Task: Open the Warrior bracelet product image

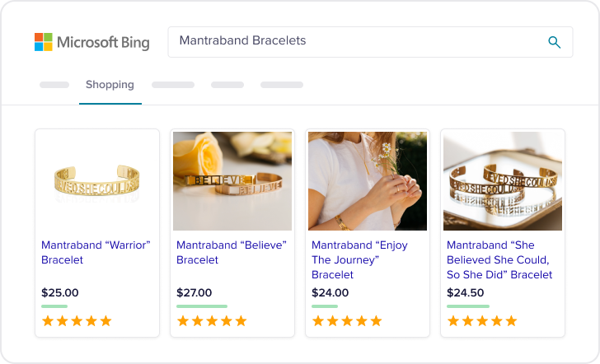Action: (x=97, y=181)
